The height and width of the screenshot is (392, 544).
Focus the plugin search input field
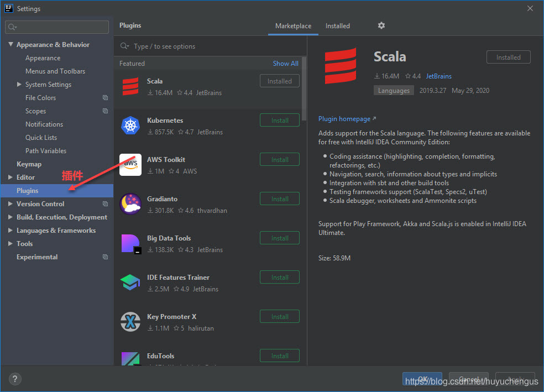pos(210,46)
